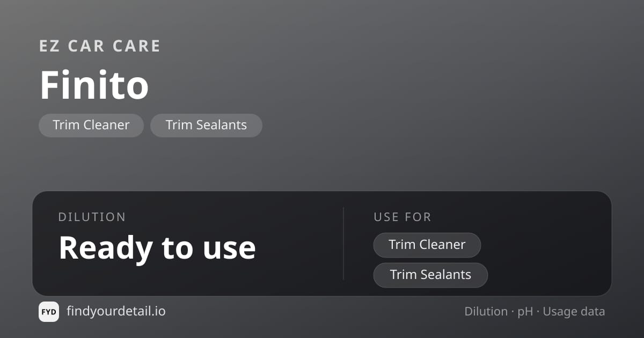Image resolution: width=644 pixels, height=338 pixels.
Task: Choose Trim Cleaner pill under Use For
Action: 427,245
